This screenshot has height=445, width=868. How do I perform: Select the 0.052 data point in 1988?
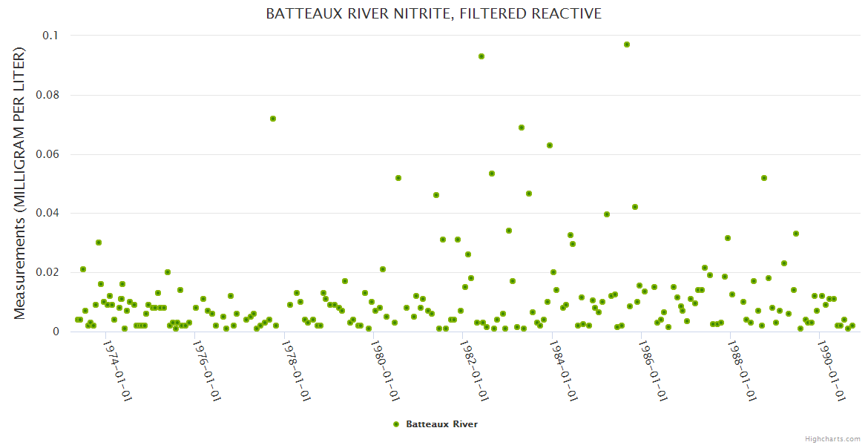[764, 178]
